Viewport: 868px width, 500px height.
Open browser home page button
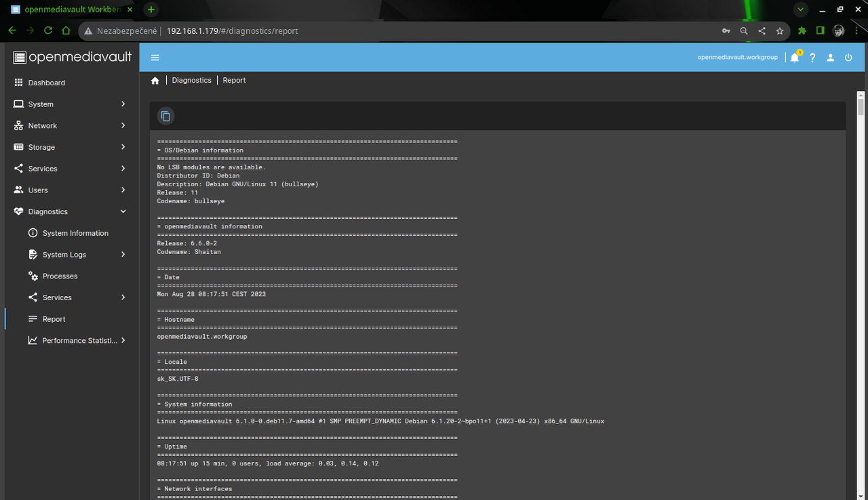click(66, 30)
